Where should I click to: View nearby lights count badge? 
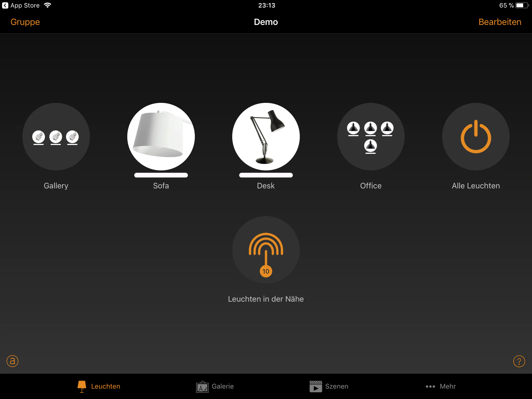coord(265,271)
